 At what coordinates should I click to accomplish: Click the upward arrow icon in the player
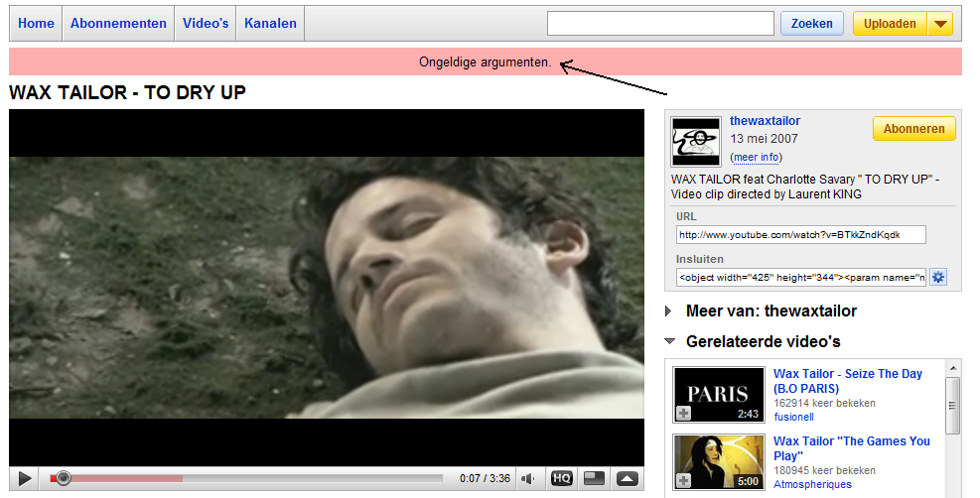[627, 478]
